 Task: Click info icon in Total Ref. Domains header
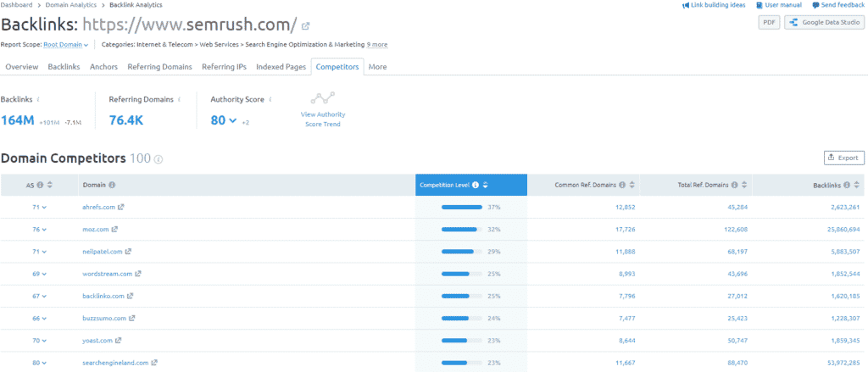pyautogui.click(x=735, y=185)
